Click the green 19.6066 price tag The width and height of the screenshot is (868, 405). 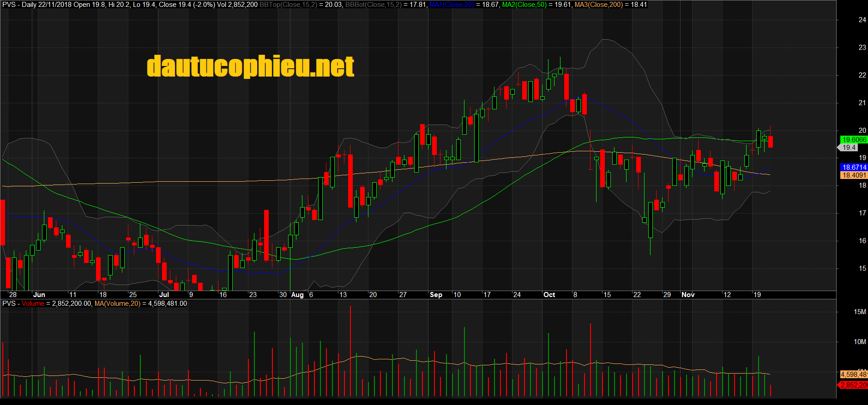854,140
